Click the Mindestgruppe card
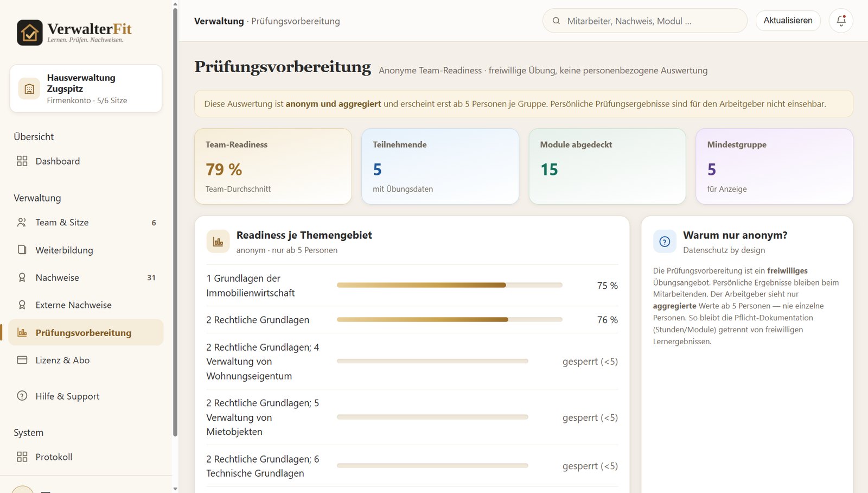The height and width of the screenshot is (493, 868). [x=774, y=166]
